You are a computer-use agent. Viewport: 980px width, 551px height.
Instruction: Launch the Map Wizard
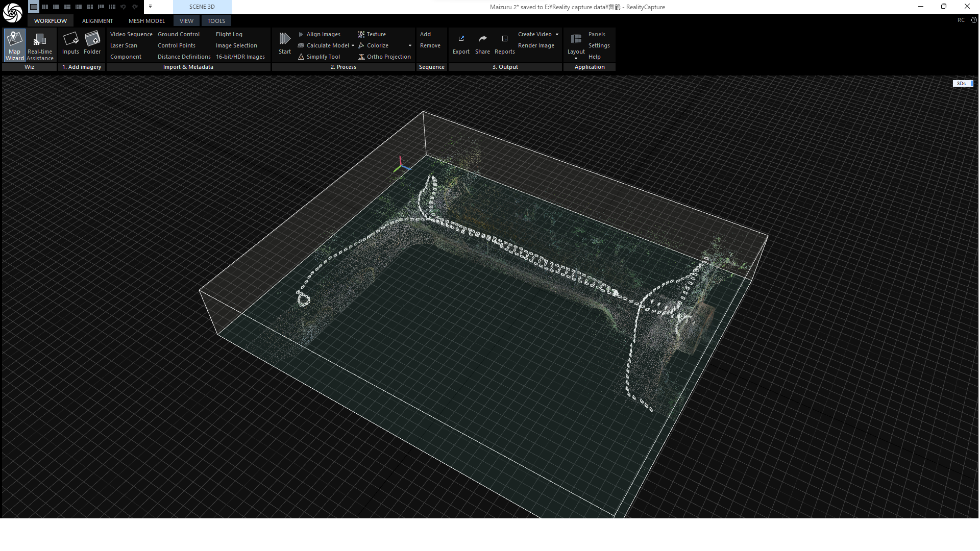[x=15, y=45]
